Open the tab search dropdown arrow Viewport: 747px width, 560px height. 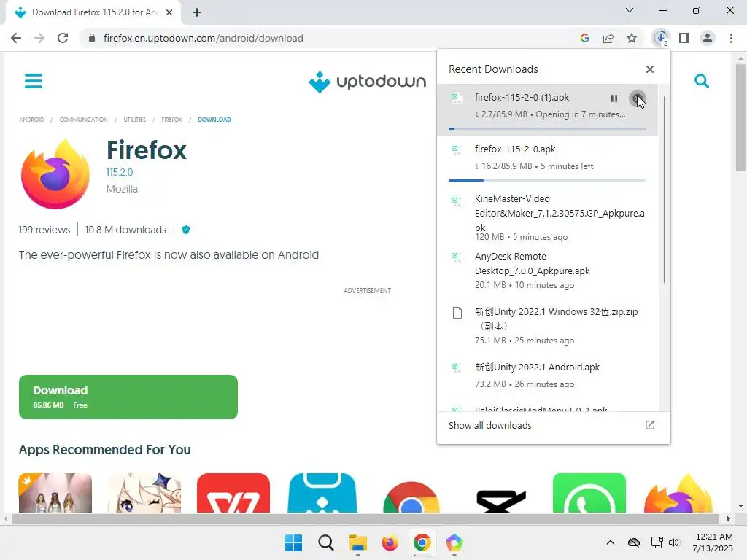[630, 10]
